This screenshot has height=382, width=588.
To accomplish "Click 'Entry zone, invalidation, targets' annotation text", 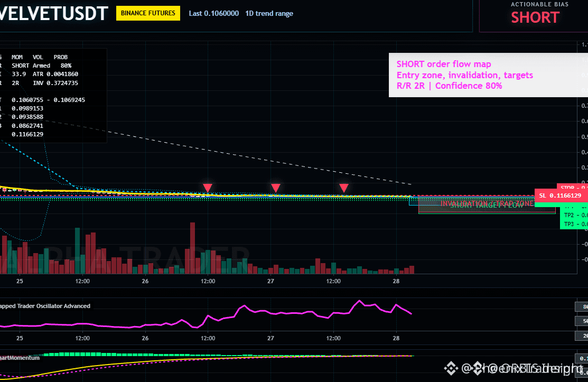I will pos(464,75).
